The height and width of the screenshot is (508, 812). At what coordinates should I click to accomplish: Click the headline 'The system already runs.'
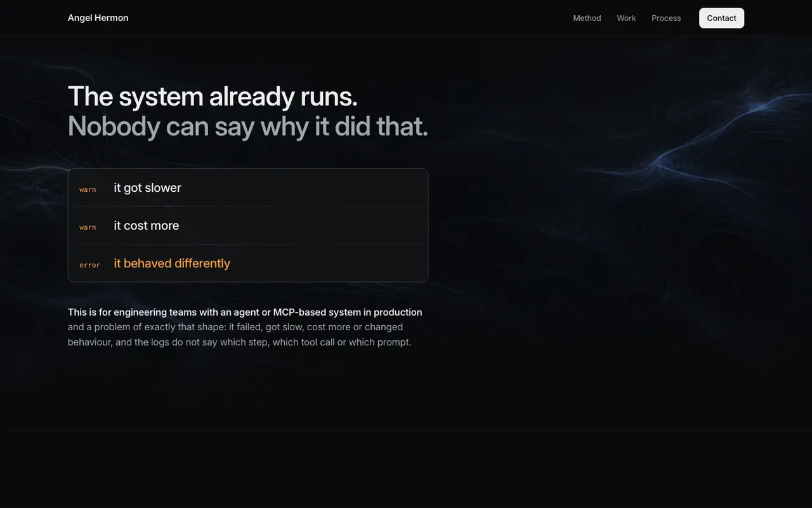click(x=213, y=96)
